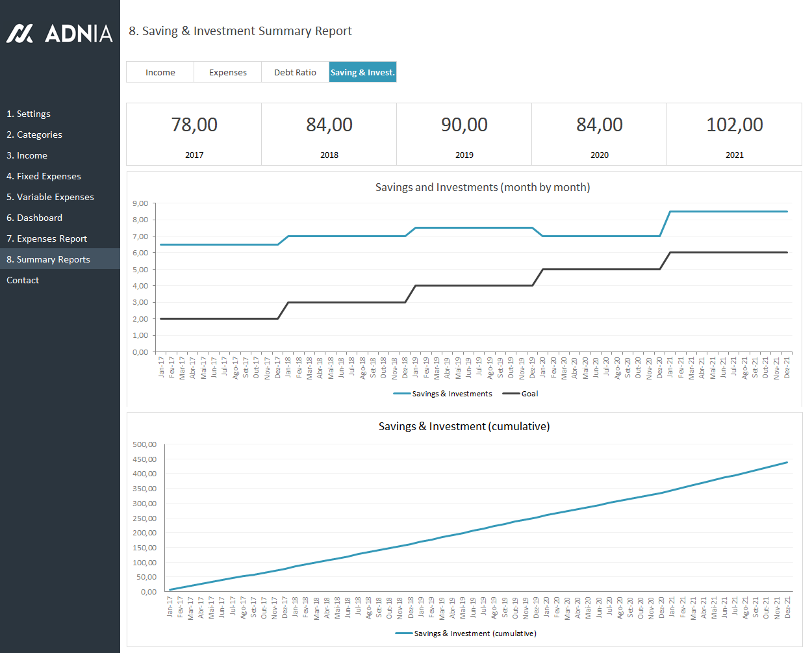This screenshot has height=653, width=812.
Task: Open the 3. Income sheet
Action: (x=27, y=155)
